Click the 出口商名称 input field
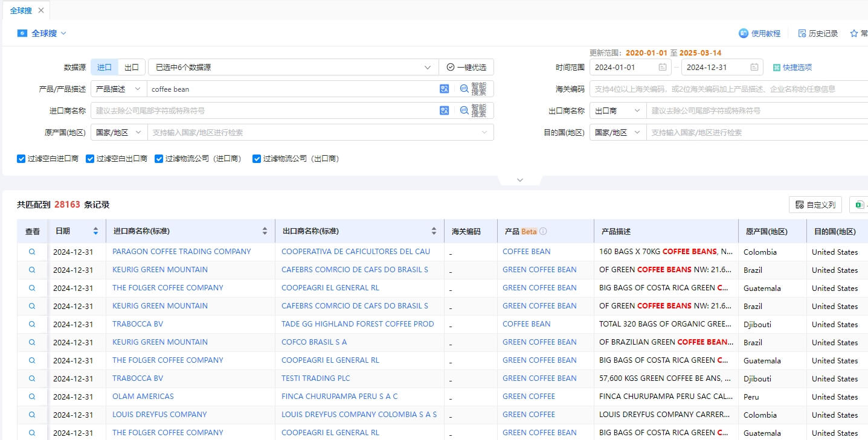This screenshot has width=868, height=440. (757, 110)
